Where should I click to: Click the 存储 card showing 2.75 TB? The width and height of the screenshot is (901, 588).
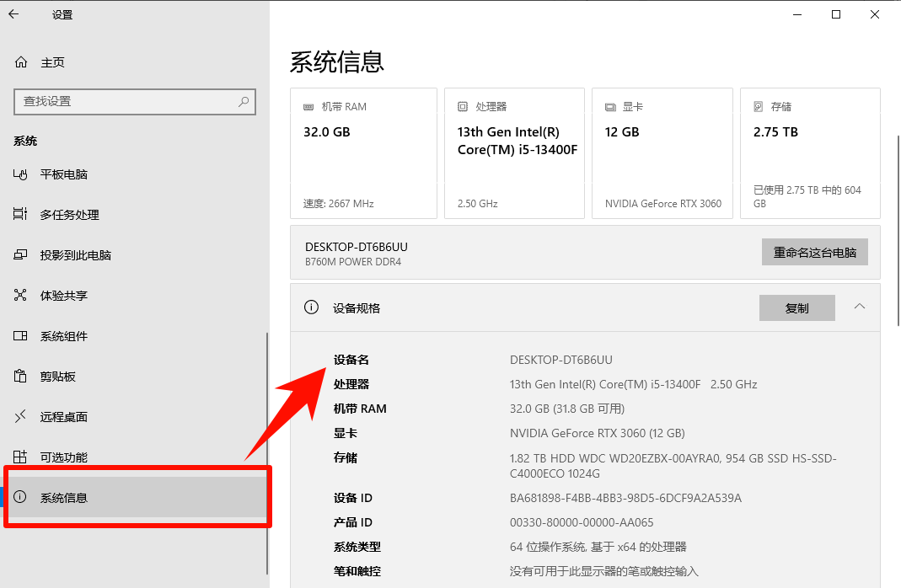tap(809, 153)
